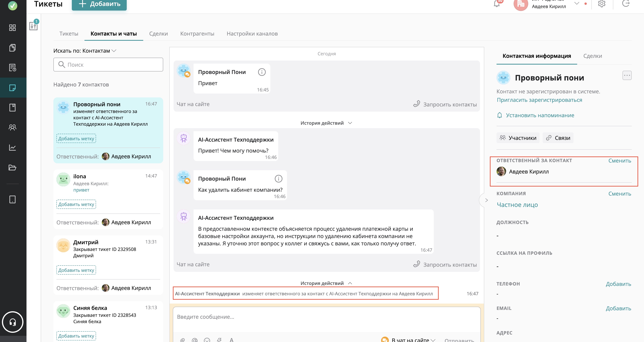Click the Добавить ticket button

pyautogui.click(x=99, y=4)
